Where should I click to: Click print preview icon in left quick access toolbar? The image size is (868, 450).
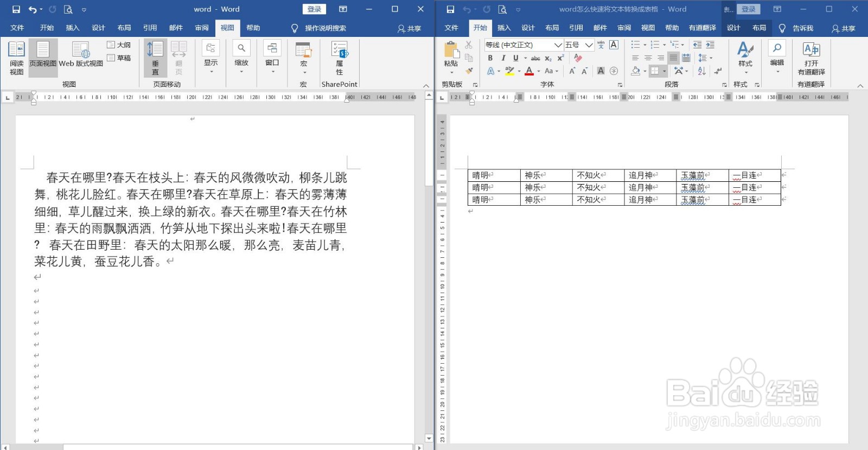coord(68,9)
